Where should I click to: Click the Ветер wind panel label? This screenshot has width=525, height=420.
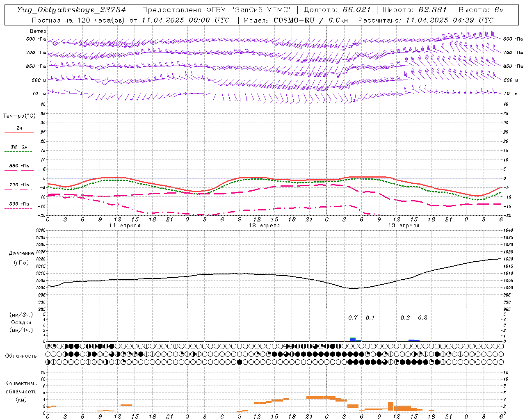[x=38, y=31]
